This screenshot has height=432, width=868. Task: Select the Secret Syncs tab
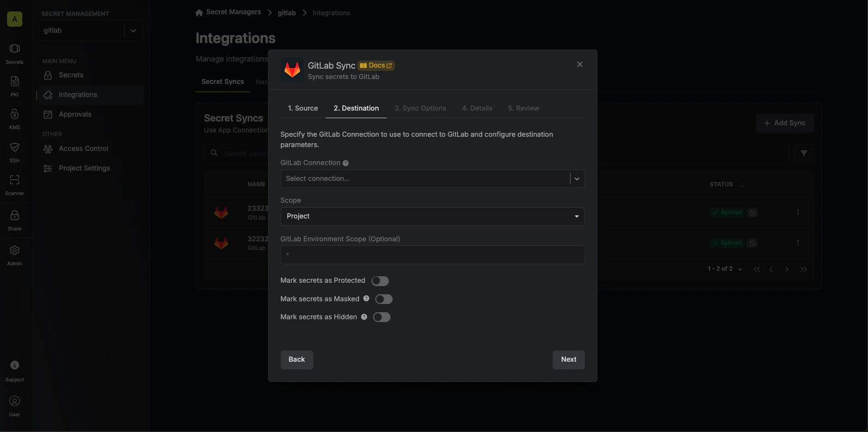click(223, 82)
